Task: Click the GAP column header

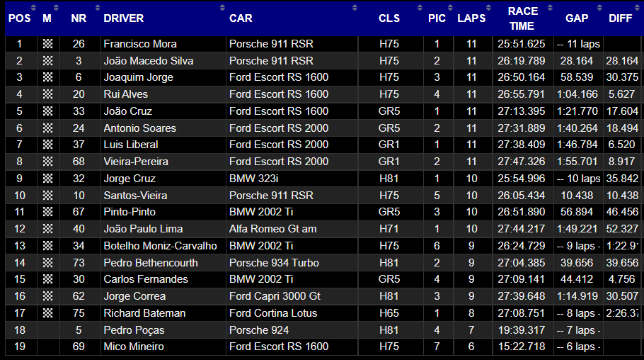Action: pyautogui.click(x=577, y=18)
